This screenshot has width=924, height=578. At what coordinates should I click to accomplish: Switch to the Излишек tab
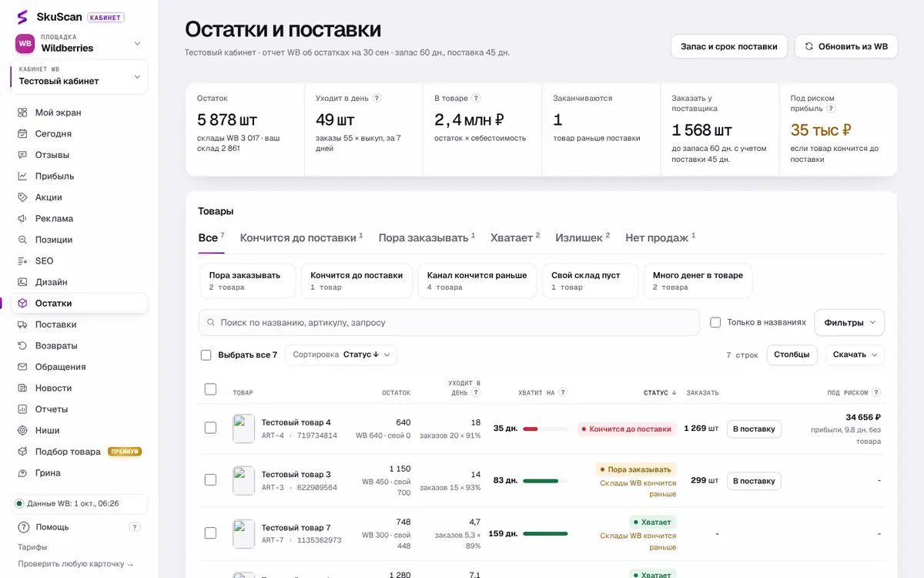(582, 237)
